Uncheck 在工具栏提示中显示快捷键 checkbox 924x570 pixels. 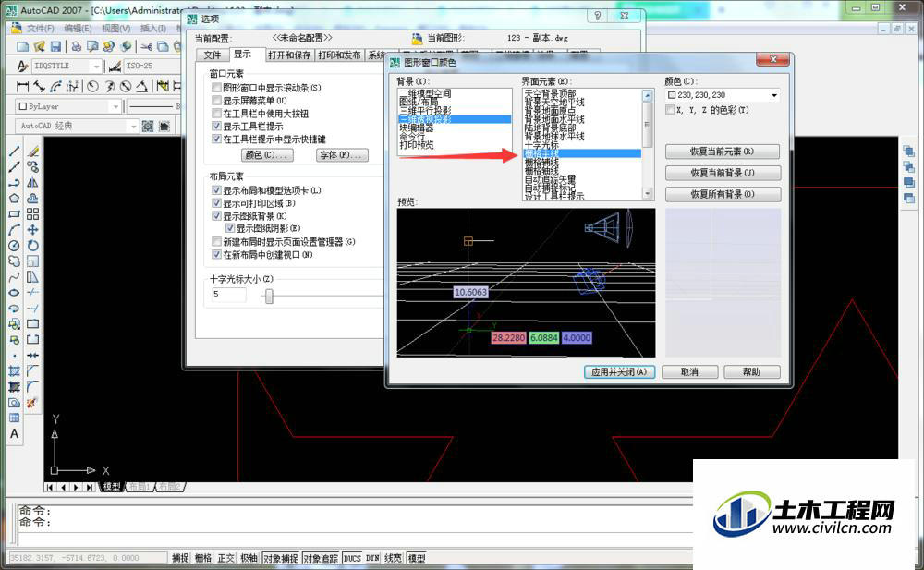point(217,139)
